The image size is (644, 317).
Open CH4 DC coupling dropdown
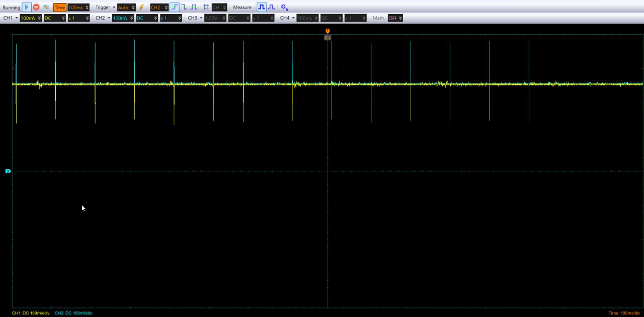click(331, 18)
